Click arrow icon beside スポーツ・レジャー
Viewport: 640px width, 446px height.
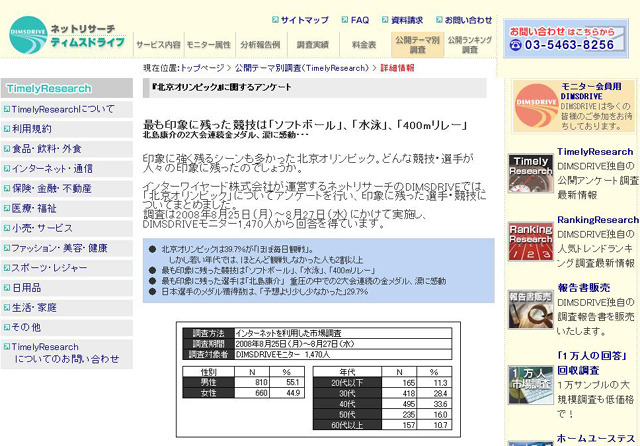point(7,267)
